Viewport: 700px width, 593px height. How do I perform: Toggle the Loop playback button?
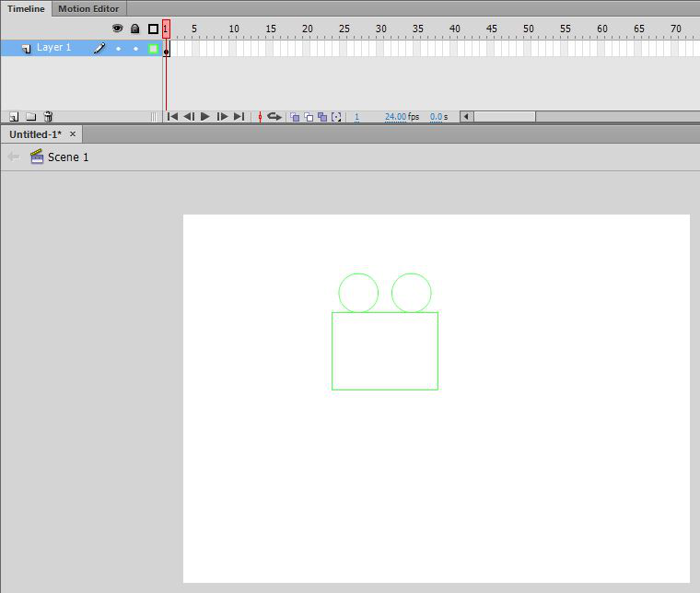[x=274, y=116]
